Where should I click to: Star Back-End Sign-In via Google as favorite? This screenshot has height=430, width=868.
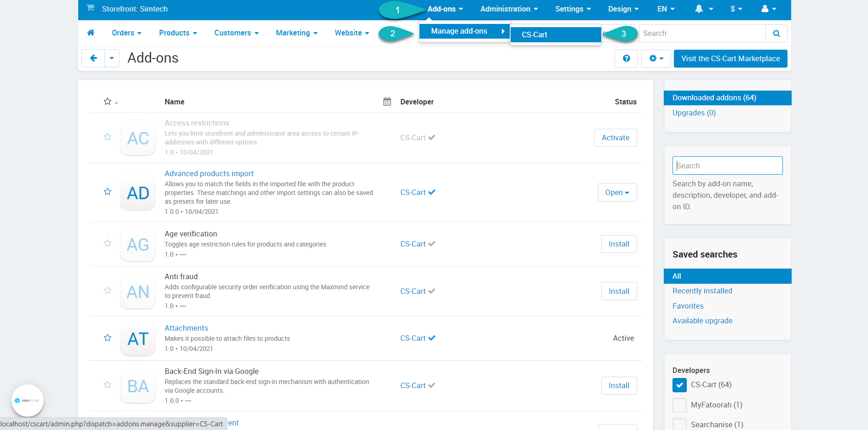click(x=108, y=385)
